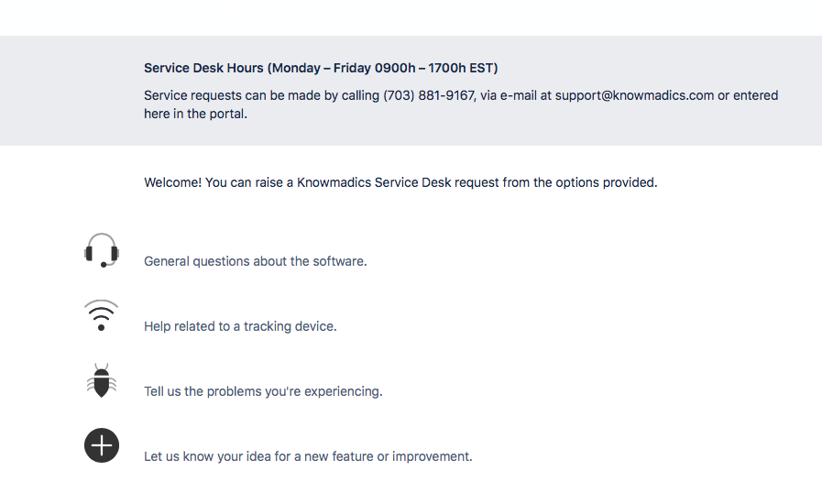The image size is (822, 504).
Task: Click the 'here in the portal' text
Action: 195,115
